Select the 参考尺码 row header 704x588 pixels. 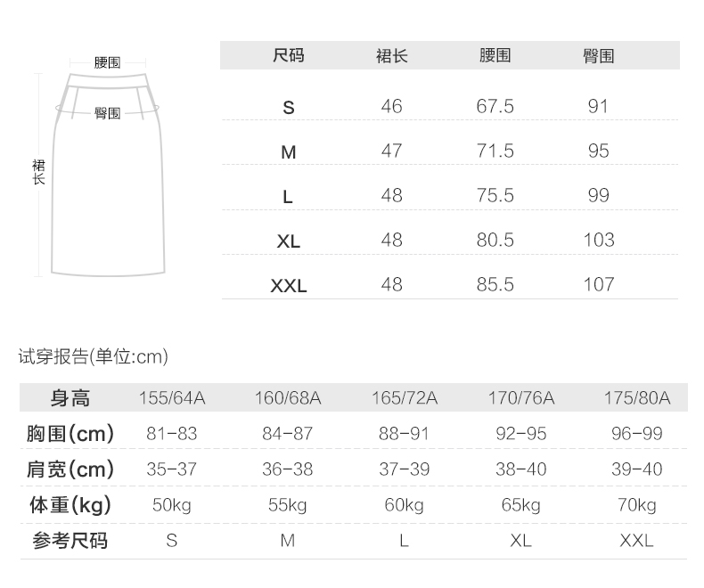coord(70,541)
